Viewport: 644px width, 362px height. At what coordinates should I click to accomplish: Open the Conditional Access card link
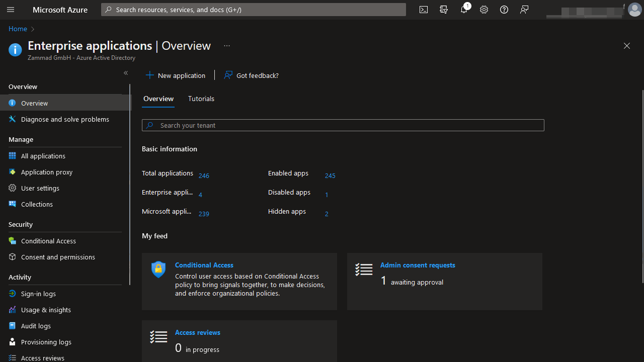pos(204,265)
